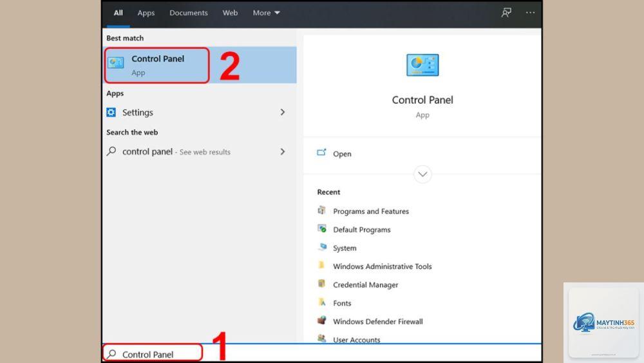Click the Control Panel icon in best match
The height and width of the screenshot is (363, 644).
click(x=116, y=63)
